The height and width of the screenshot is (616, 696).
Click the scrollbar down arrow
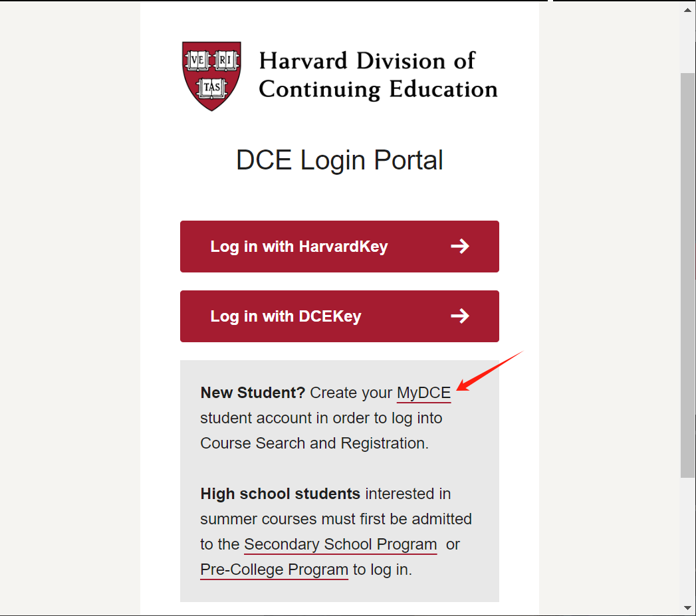[x=688, y=607]
